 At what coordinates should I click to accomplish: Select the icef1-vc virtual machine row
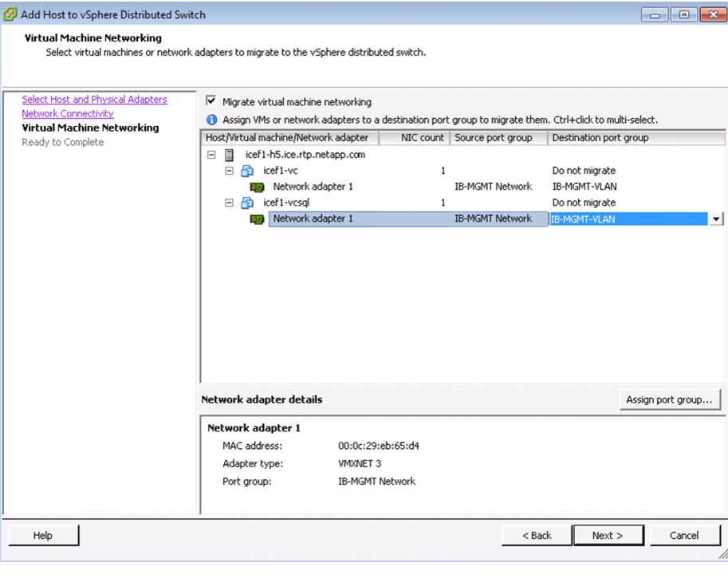pos(281,171)
